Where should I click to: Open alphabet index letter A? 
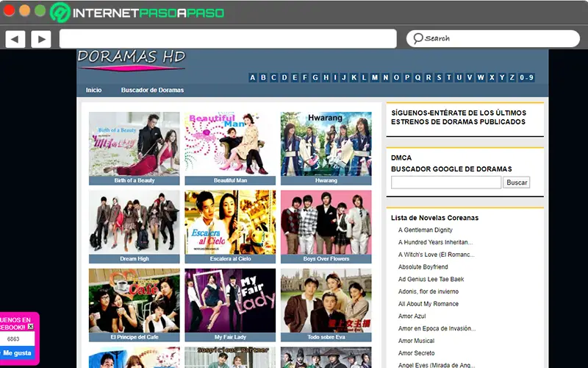click(x=253, y=78)
